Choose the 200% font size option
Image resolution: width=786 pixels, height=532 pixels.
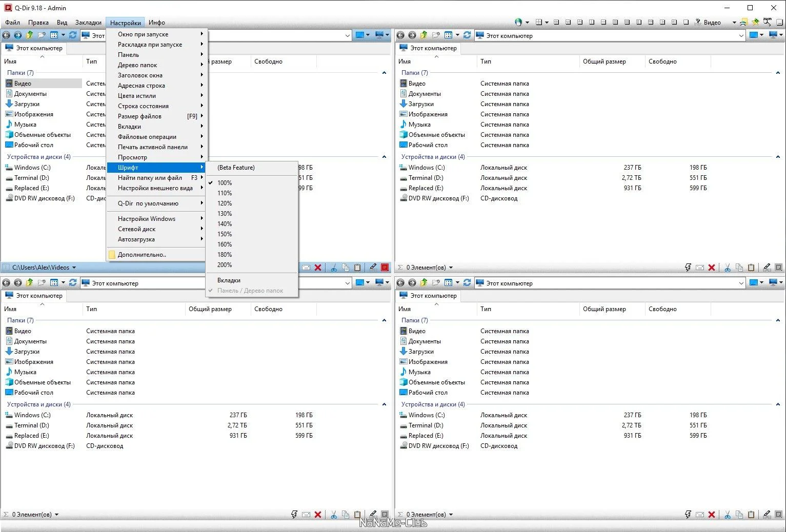pyautogui.click(x=225, y=265)
